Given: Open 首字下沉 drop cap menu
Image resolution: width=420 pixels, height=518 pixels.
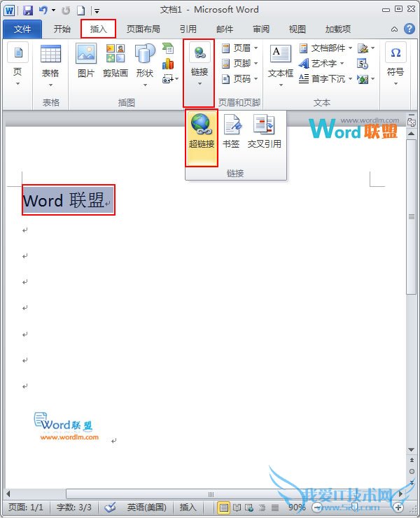Looking at the screenshot, I should click(x=325, y=79).
